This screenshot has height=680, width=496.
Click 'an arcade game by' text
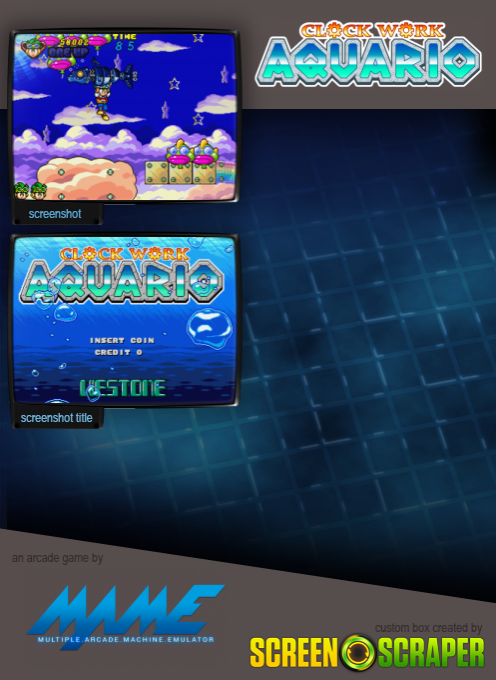click(57, 558)
